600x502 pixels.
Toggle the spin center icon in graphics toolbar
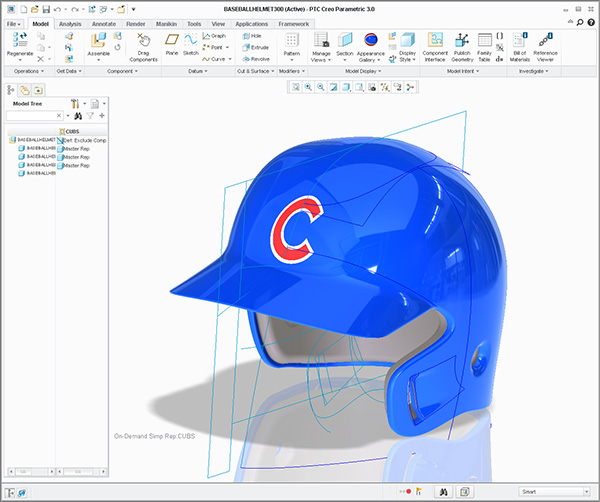pyautogui.click(x=410, y=87)
